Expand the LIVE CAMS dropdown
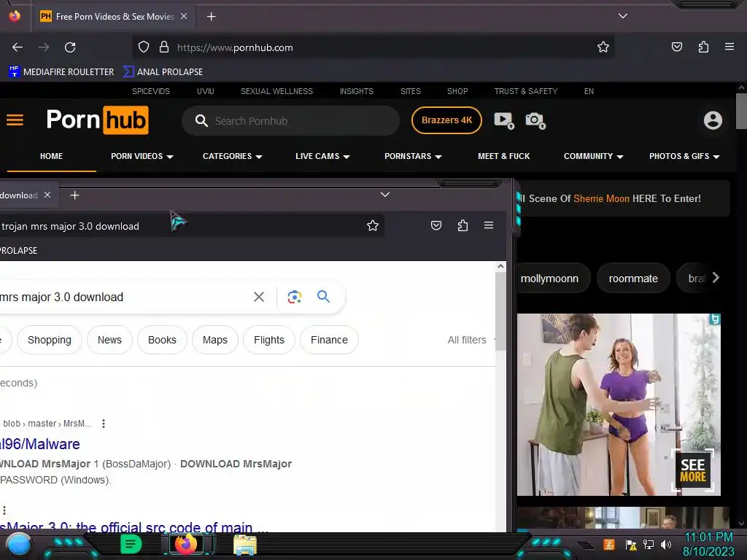Viewport: 747px width, 560px height. 322,156
